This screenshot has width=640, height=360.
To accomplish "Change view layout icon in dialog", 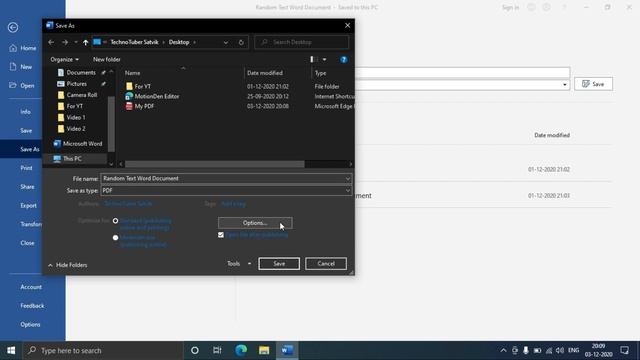I will pyautogui.click(x=313, y=60).
